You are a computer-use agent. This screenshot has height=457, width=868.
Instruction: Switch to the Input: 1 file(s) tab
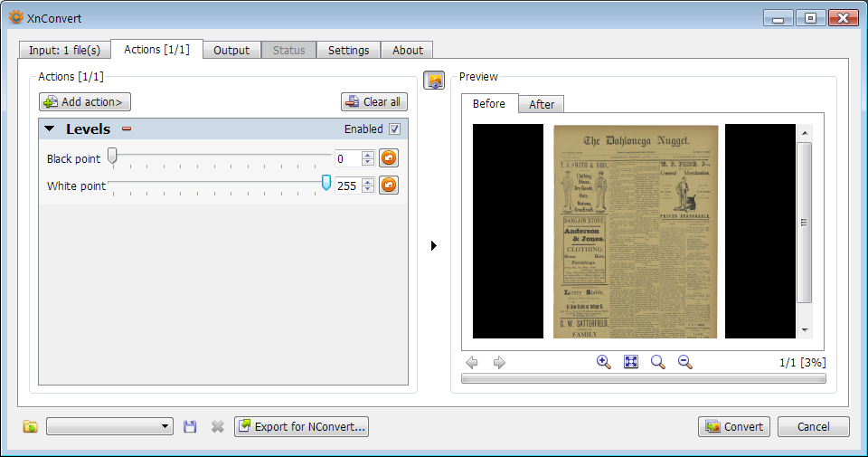[x=64, y=50]
